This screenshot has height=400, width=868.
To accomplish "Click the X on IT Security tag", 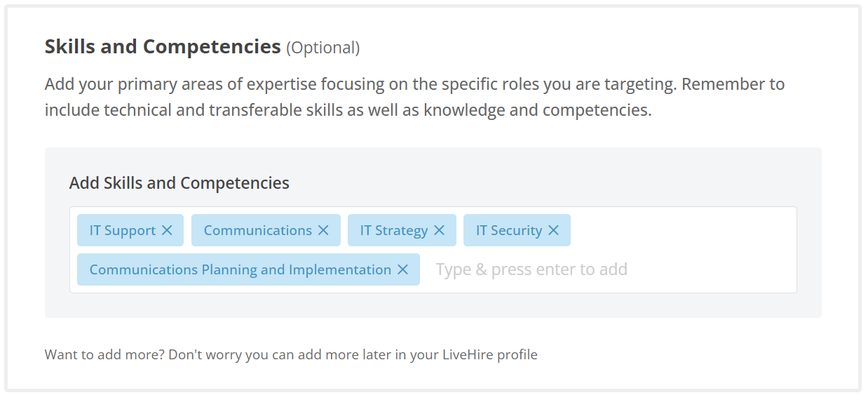I will [x=553, y=230].
